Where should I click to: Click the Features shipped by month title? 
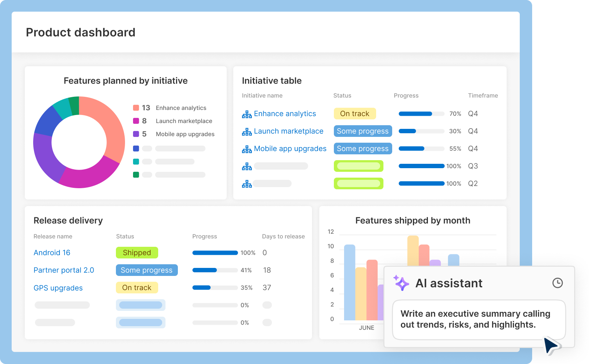[x=413, y=221]
